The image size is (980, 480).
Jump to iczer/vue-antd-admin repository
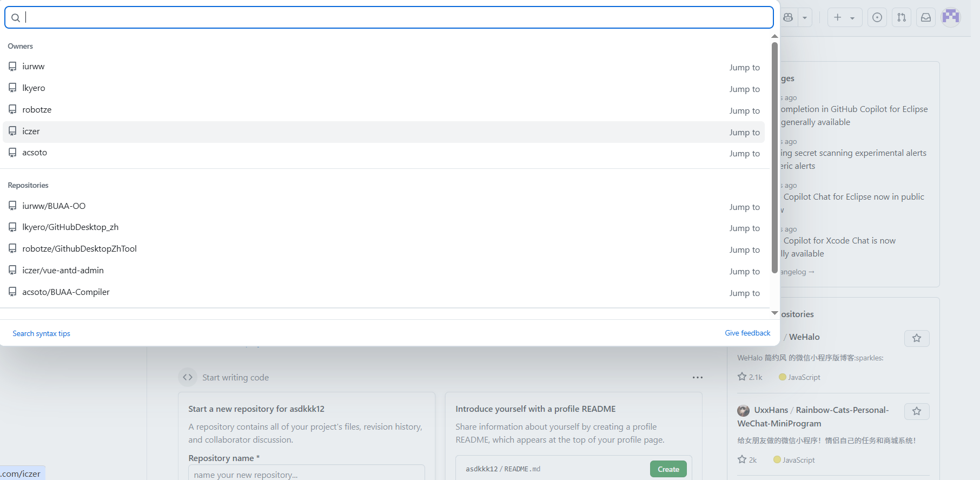[383, 271]
